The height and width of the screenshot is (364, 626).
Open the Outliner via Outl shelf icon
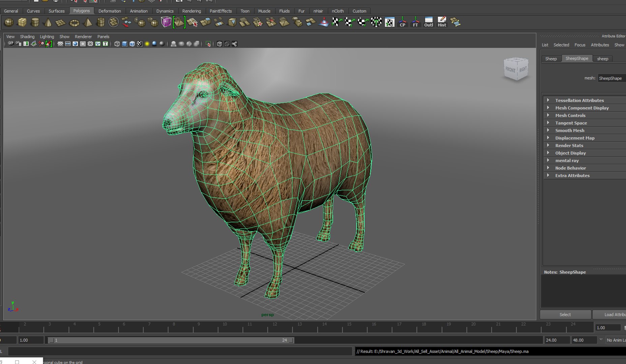[x=429, y=23]
